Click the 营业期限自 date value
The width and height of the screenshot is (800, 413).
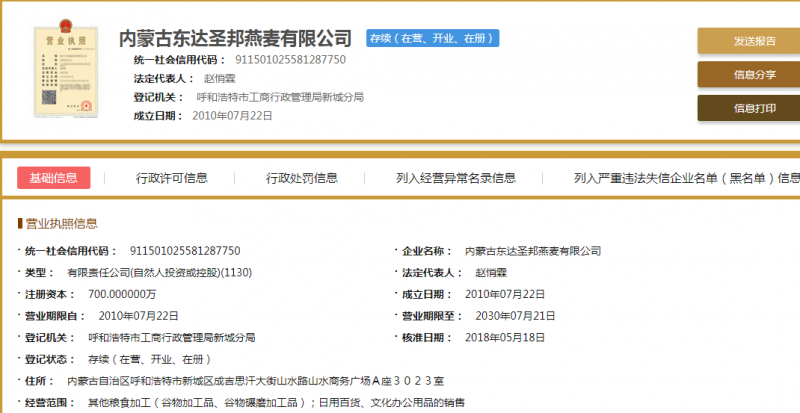point(138,316)
